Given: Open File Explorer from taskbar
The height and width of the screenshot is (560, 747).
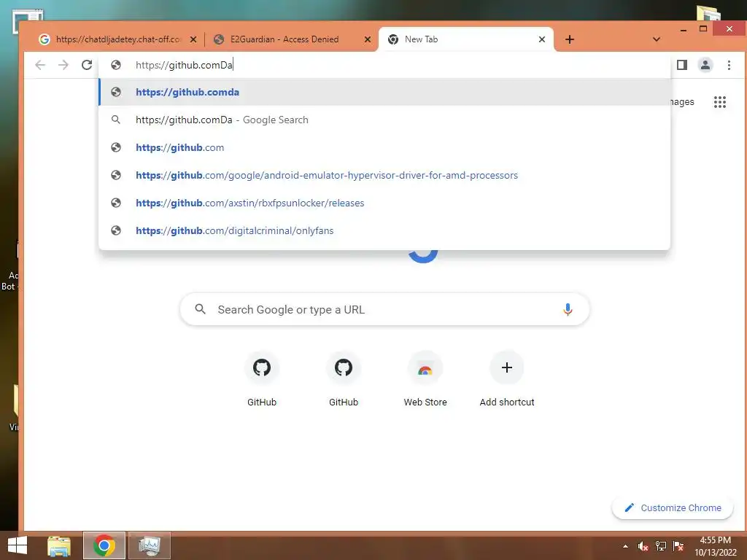Looking at the screenshot, I should point(59,545).
